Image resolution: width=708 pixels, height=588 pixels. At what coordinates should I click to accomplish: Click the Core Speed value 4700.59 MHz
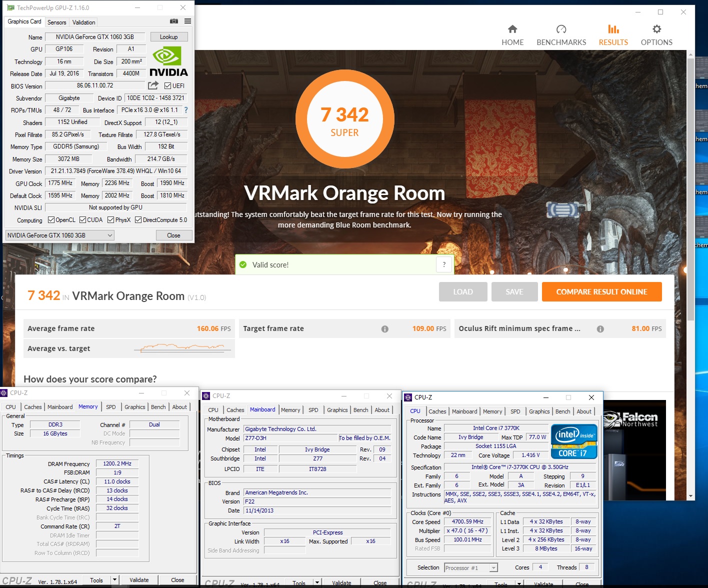click(x=467, y=521)
